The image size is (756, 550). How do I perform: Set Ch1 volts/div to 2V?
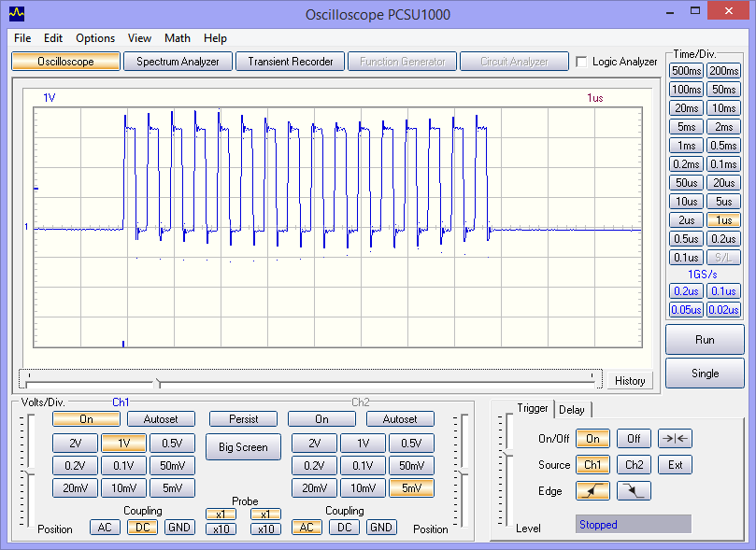[75, 444]
